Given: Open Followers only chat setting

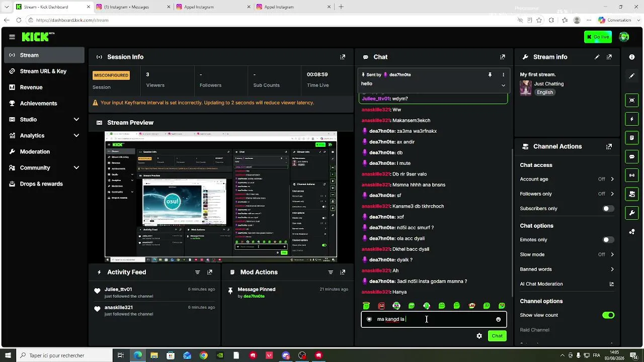Looking at the screenshot, I should coord(567,194).
